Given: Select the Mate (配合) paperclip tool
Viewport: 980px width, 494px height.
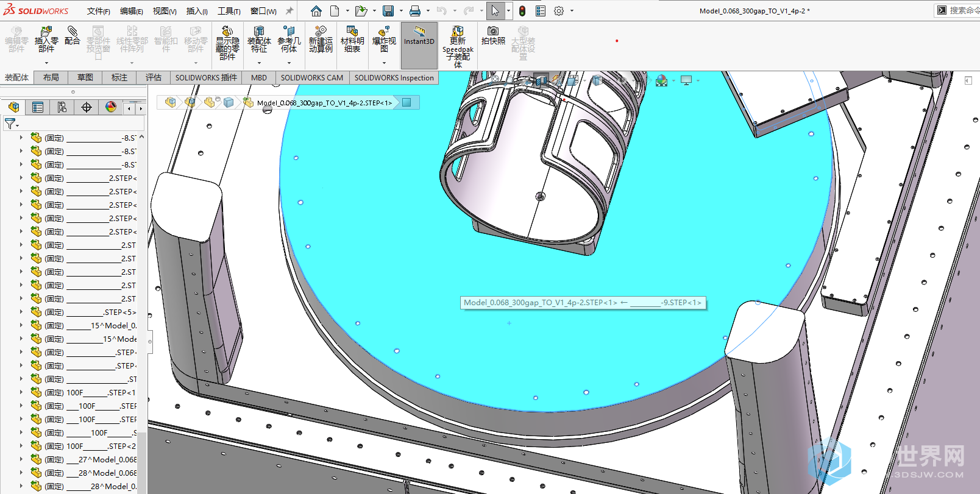Looking at the screenshot, I should point(72,36).
